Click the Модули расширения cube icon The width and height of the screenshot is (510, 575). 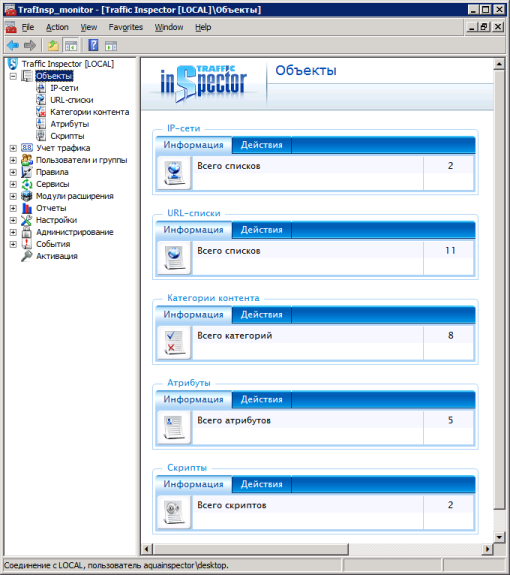pos(27,196)
